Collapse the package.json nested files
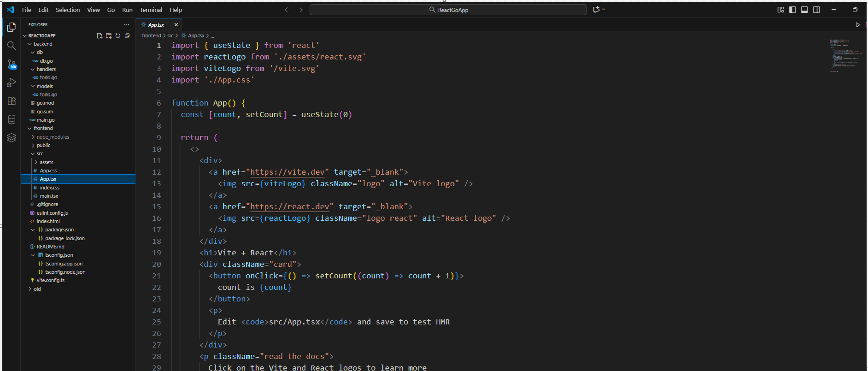Viewport: 868px width, 371px height. 33,230
